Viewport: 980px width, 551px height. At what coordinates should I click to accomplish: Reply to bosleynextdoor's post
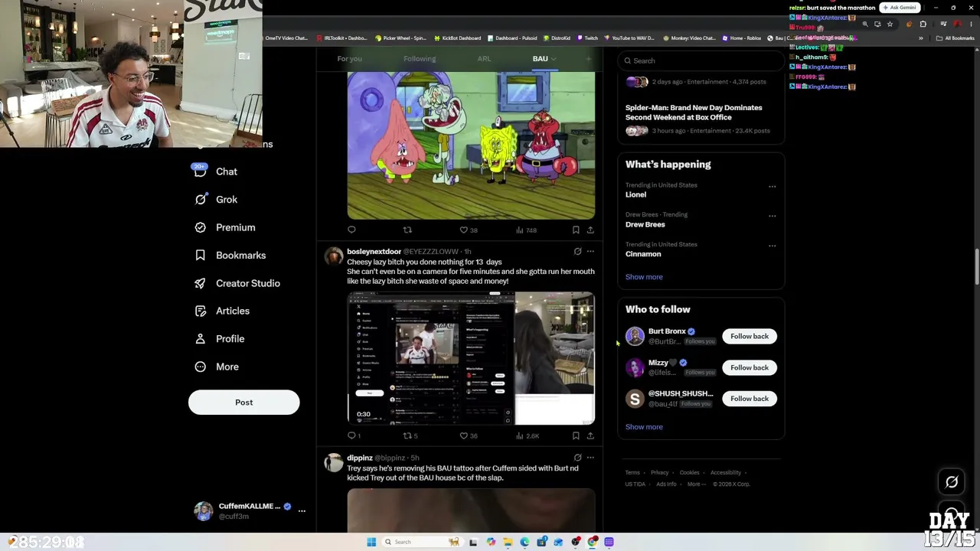tap(354, 435)
